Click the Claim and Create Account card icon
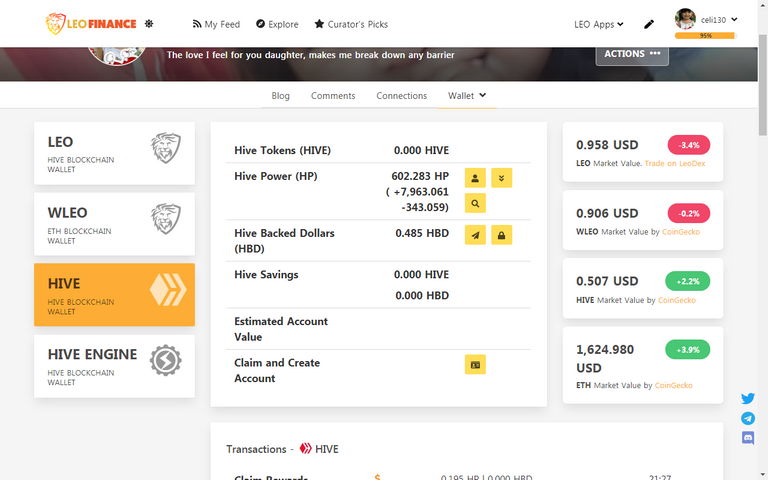 pyautogui.click(x=475, y=364)
